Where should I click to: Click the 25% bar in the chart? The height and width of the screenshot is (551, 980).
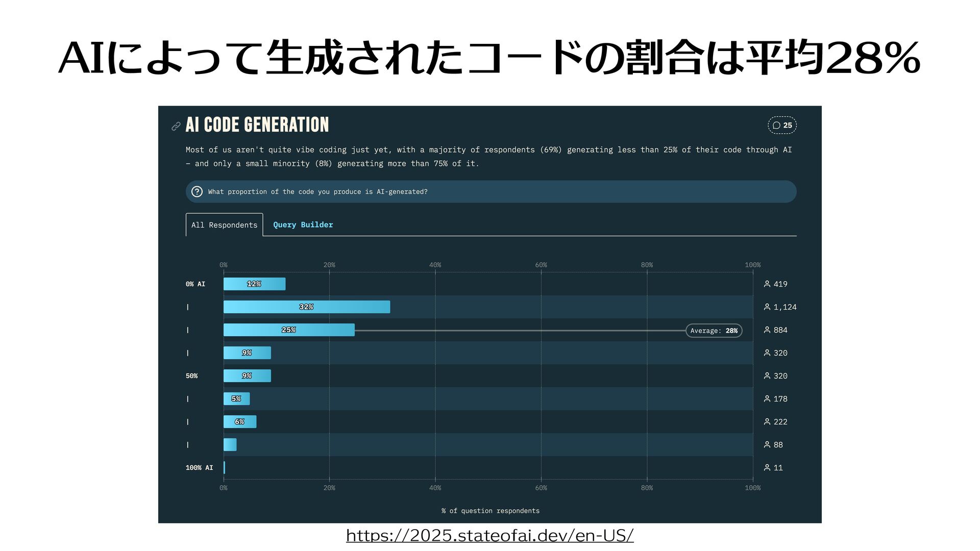(289, 330)
